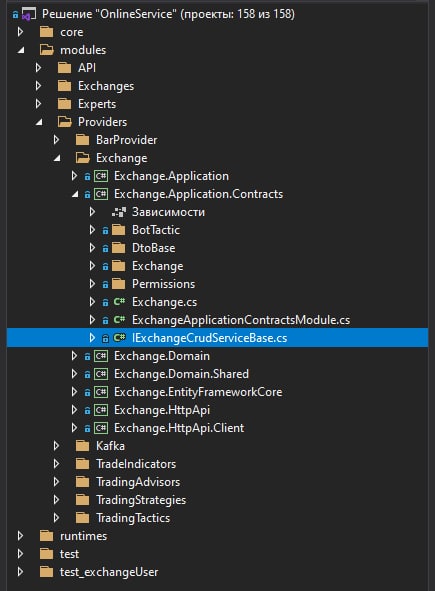This screenshot has height=591, width=435.
Task: Expand the Зависимости node arrow
Action: pos(92,212)
